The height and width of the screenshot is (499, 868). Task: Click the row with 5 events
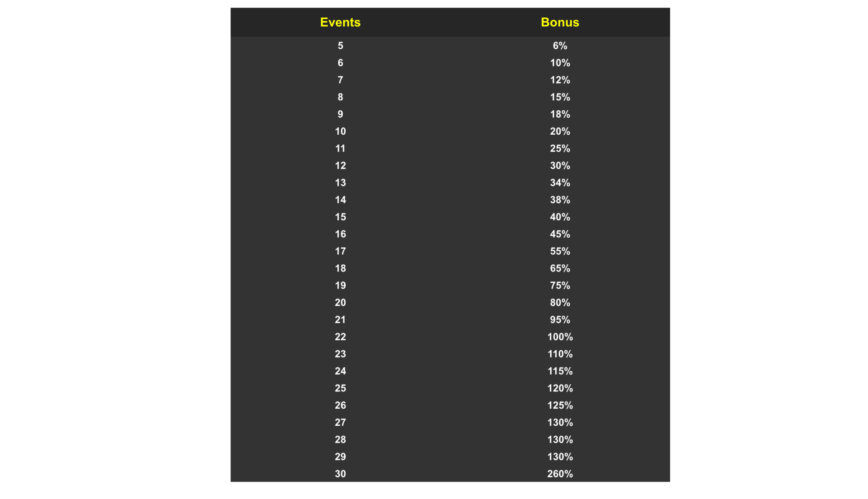[450, 46]
